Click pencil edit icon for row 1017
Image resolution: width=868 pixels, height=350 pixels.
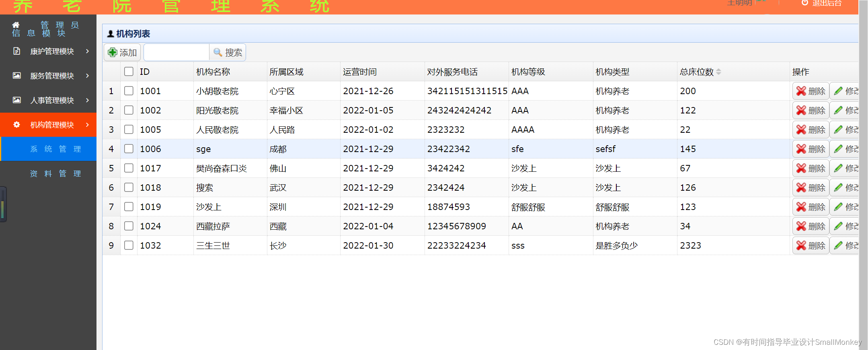point(838,168)
